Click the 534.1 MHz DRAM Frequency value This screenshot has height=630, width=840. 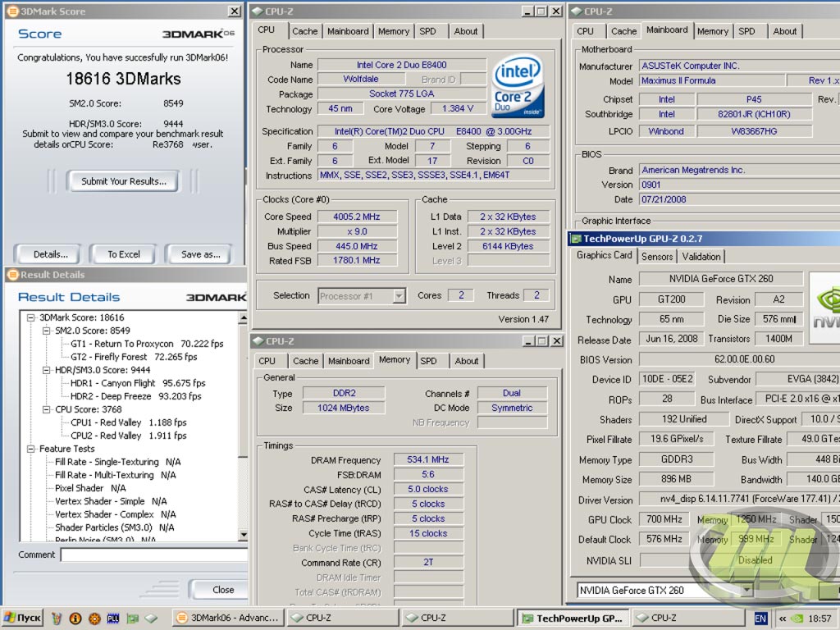click(428, 459)
